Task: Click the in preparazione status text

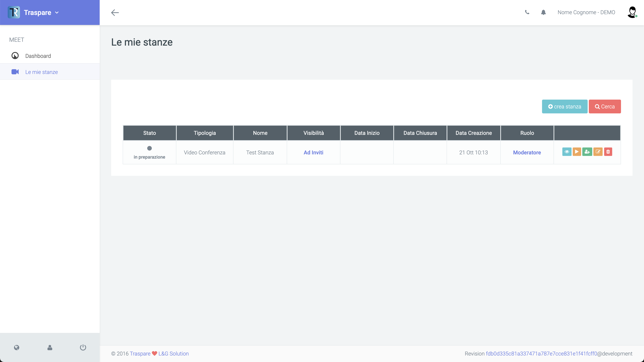Action: [x=149, y=157]
